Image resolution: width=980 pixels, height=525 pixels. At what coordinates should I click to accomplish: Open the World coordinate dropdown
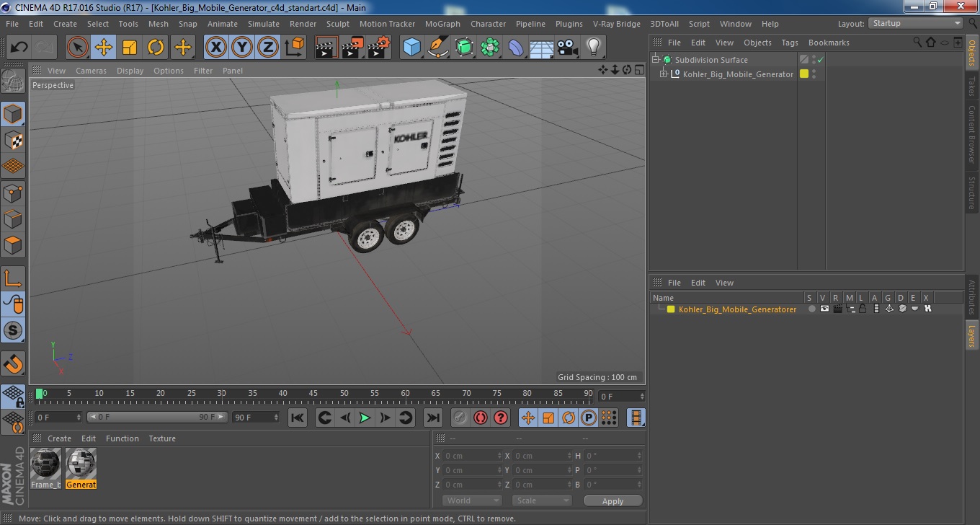[472, 500]
